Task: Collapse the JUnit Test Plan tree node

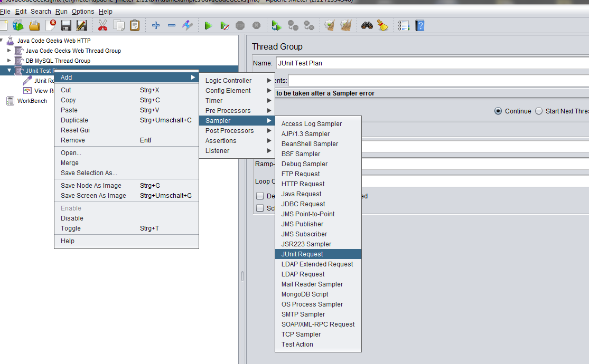Action: (9, 71)
